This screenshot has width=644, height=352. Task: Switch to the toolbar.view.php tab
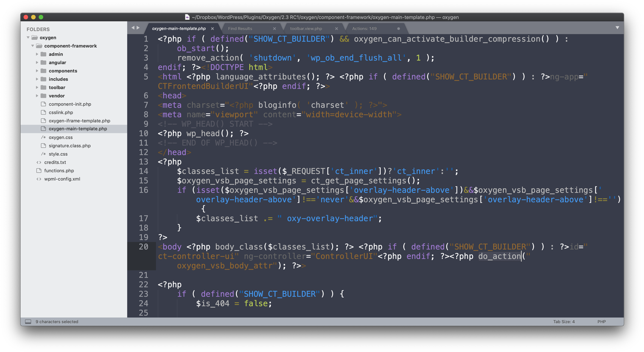tap(306, 29)
